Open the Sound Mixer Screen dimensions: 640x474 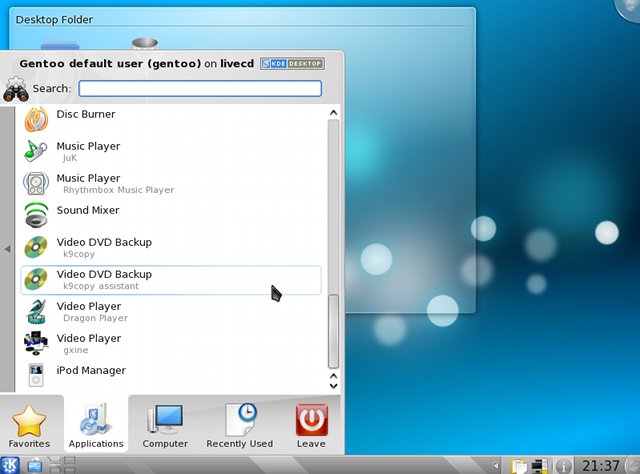coord(171,216)
